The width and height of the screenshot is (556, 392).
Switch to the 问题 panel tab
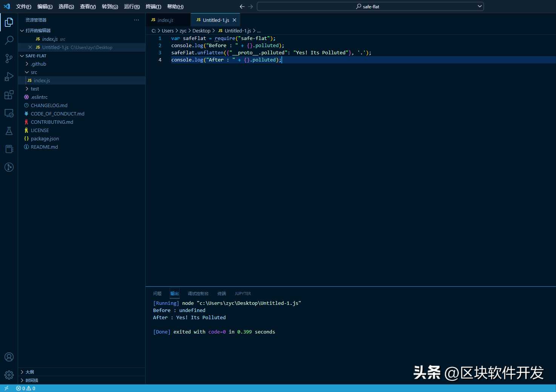pyautogui.click(x=157, y=294)
